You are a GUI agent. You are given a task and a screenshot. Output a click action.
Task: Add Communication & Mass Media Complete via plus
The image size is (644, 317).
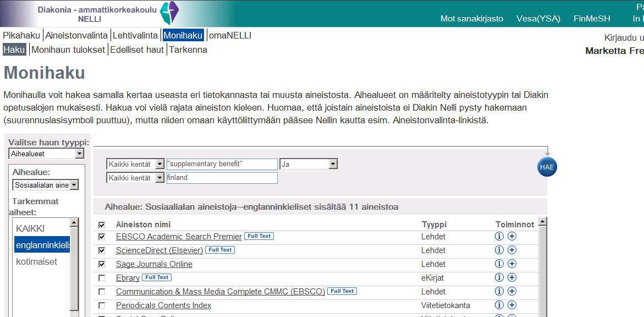pos(512,291)
